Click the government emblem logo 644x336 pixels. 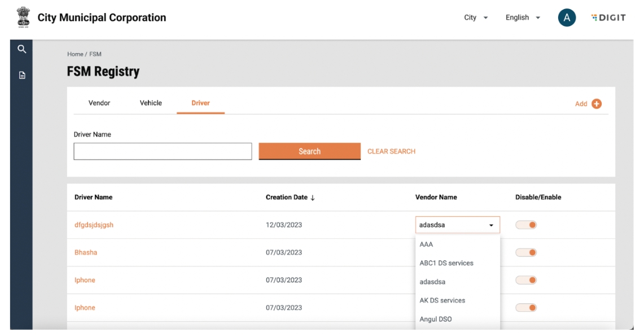(x=23, y=18)
